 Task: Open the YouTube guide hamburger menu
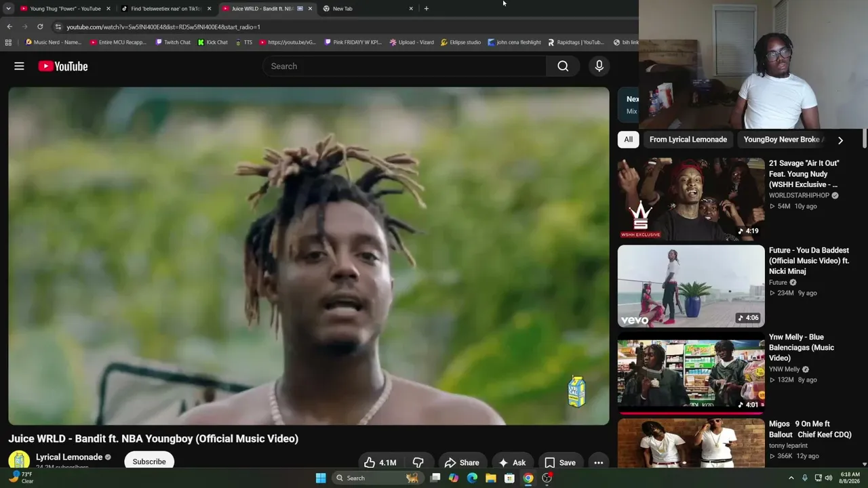(x=19, y=66)
